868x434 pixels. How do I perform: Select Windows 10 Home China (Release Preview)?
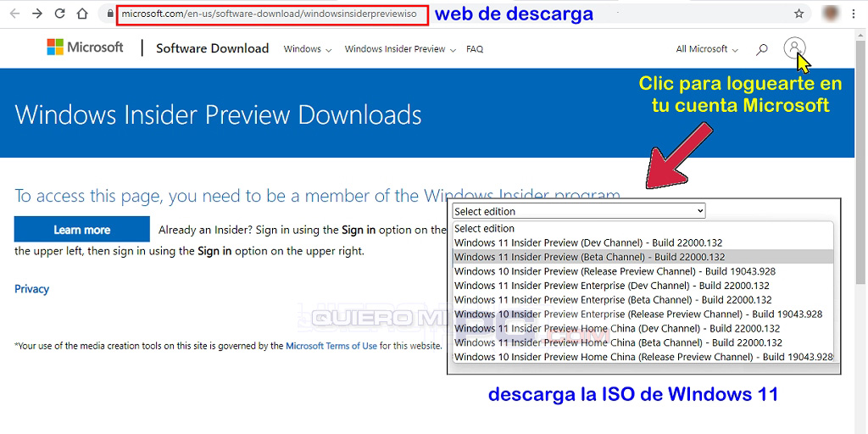pos(643,357)
